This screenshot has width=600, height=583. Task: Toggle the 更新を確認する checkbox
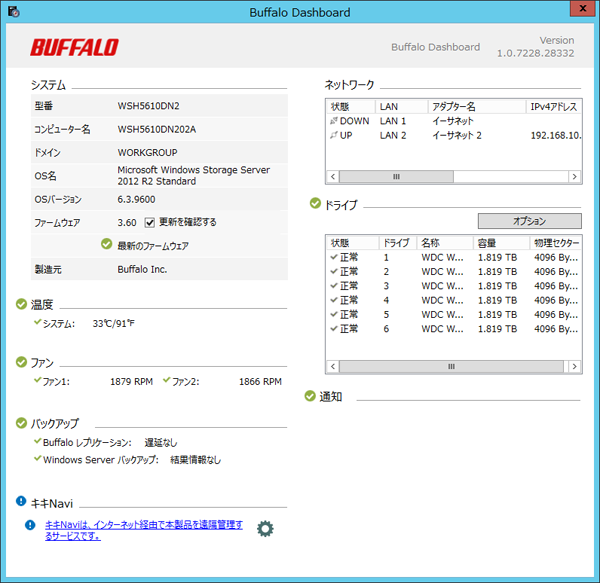click(150, 222)
